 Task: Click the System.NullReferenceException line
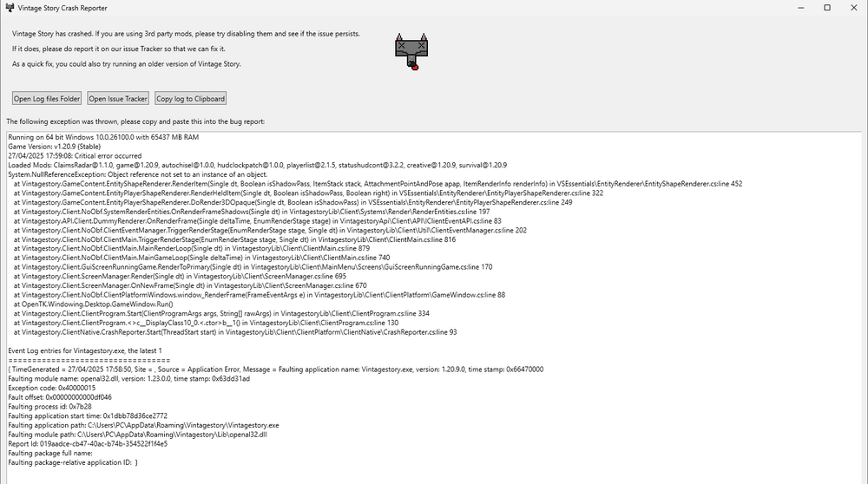pyautogui.click(x=137, y=174)
